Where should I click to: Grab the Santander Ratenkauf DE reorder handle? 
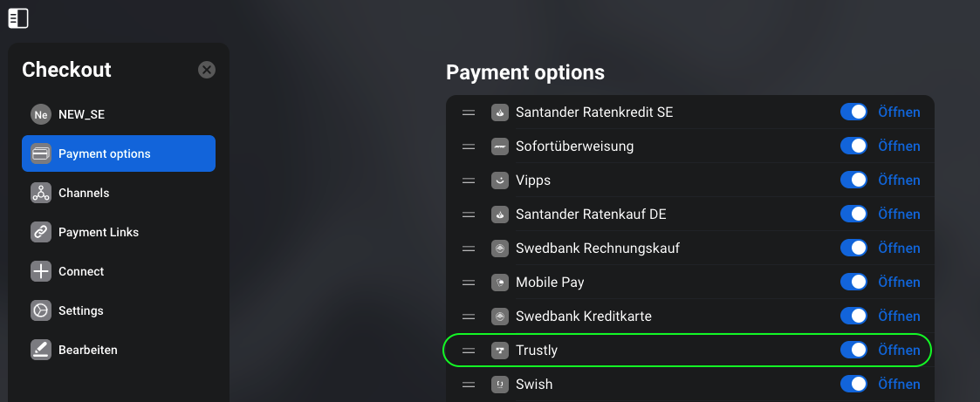[469, 215]
